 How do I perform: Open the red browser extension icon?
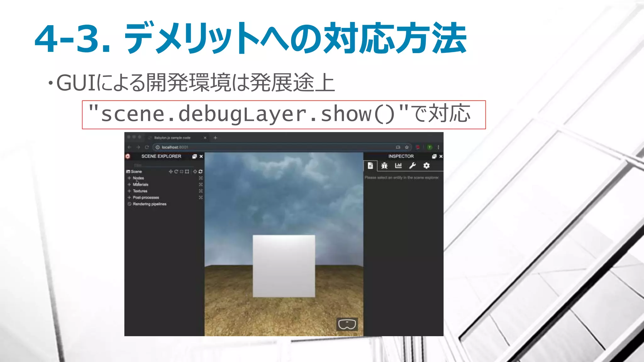coord(418,147)
